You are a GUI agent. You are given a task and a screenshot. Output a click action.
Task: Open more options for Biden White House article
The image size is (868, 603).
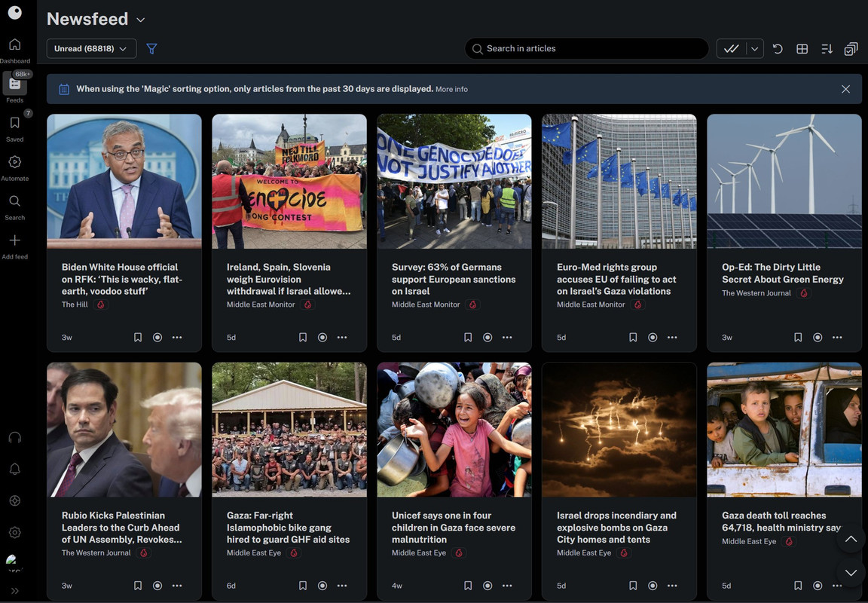tap(177, 337)
